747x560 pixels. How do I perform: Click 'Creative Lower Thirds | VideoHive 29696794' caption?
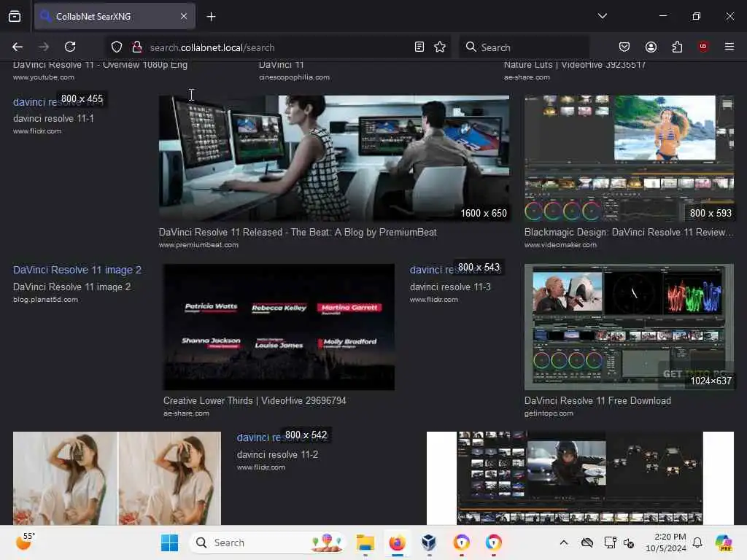pyautogui.click(x=255, y=401)
